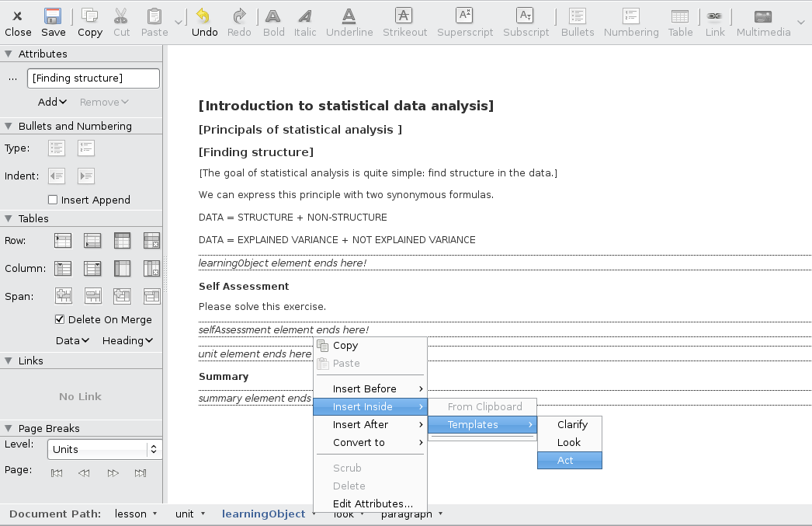Open the Add attributes dropdown
The height and width of the screenshot is (526, 812).
(x=53, y=102)
